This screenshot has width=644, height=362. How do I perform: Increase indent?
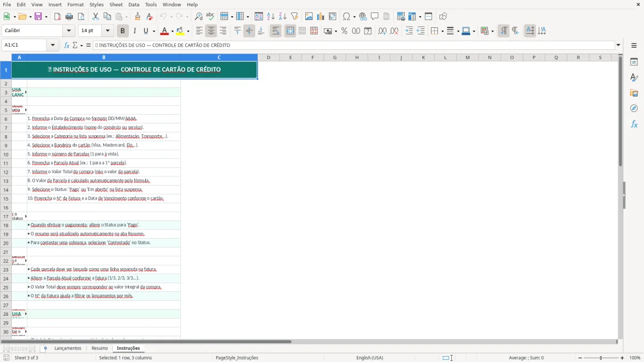coord(409,31)
